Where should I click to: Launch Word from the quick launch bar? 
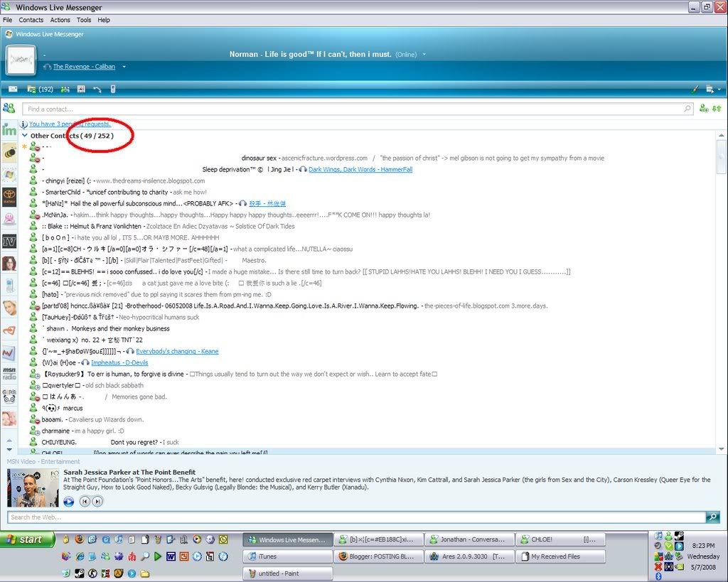tap(171, 556)
